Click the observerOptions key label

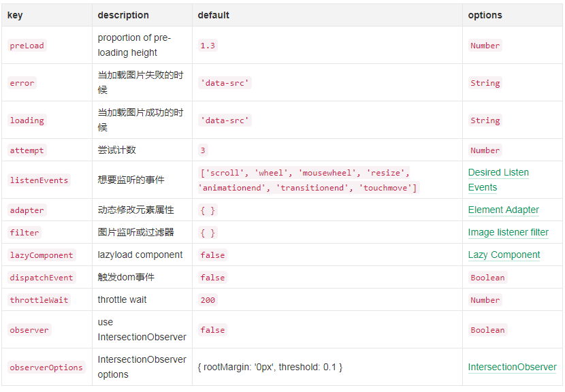point(46,367)
